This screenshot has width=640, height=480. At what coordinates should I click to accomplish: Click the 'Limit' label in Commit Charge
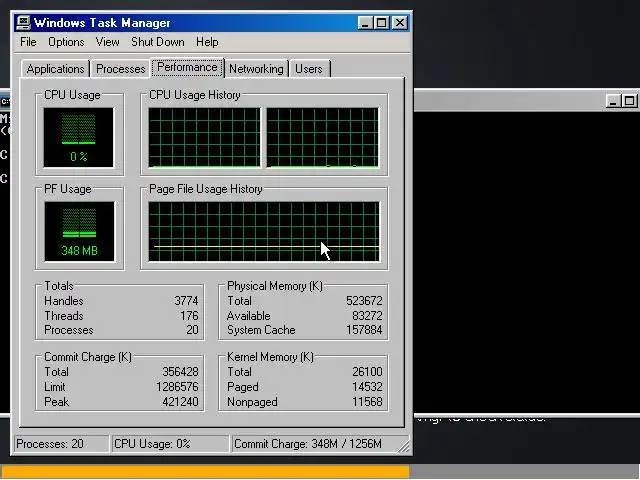click(55, 387)
